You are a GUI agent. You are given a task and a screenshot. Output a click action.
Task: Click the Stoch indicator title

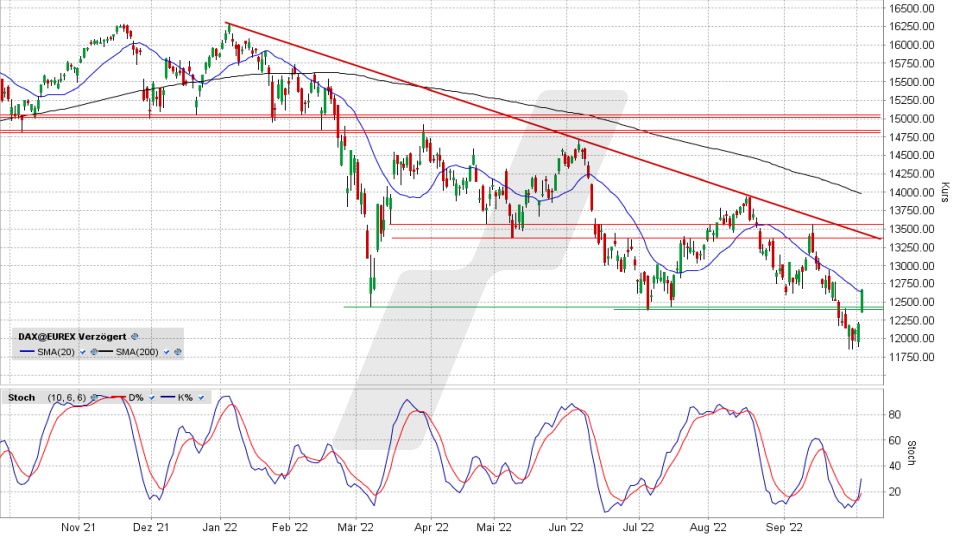pos(21,397)
